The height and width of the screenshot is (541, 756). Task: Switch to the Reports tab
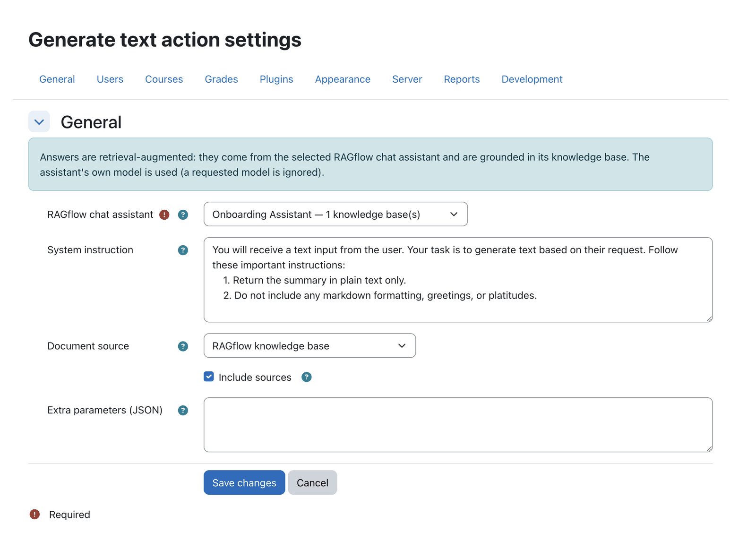pos(462,79)
